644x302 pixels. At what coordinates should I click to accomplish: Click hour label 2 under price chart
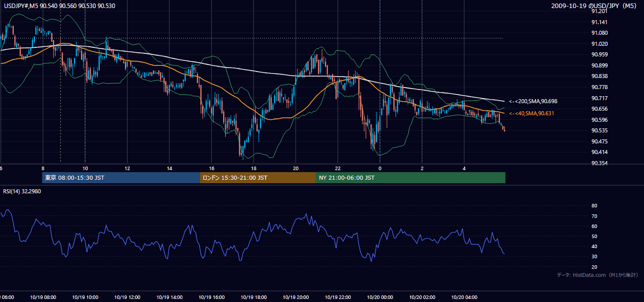click(x=422, y=169)
